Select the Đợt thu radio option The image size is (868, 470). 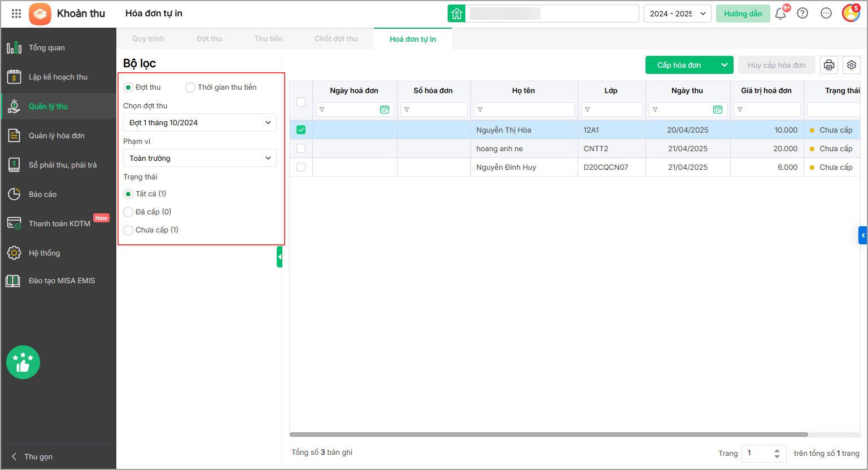pos(128,87)
